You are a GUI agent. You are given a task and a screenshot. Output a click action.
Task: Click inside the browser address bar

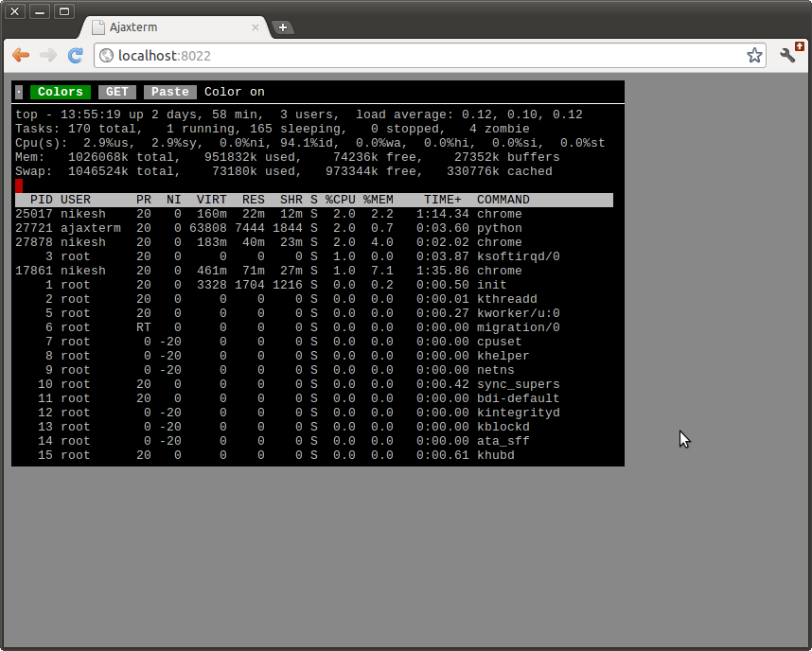tap(379, 56)
